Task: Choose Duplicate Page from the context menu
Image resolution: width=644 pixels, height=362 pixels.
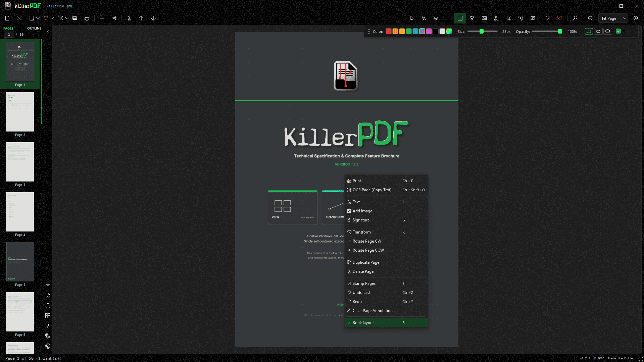Action: point(386,262)
